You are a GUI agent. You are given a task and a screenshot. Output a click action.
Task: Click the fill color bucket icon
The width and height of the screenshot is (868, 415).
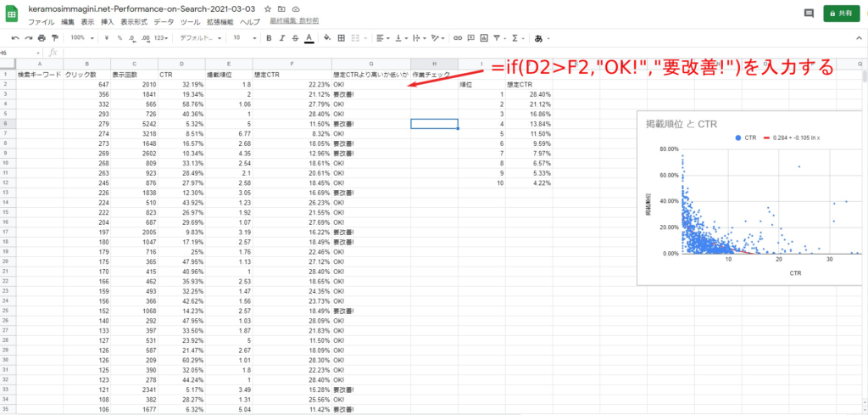(x=327, y=38)
